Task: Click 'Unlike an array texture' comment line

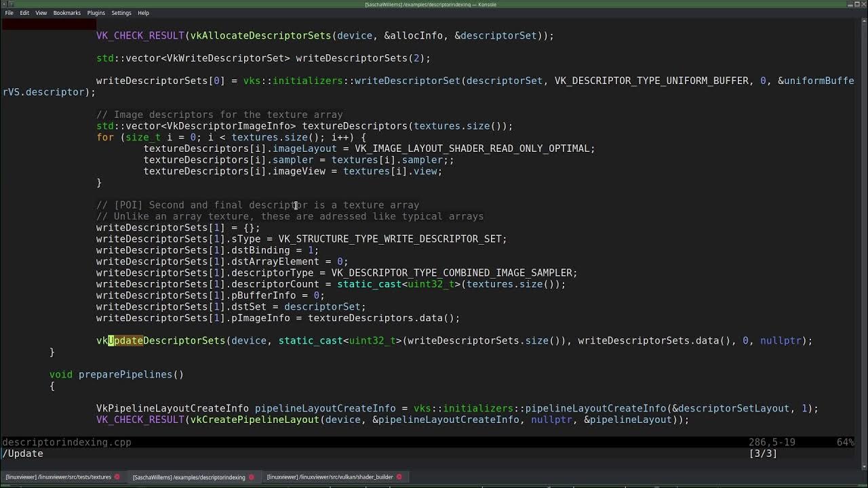Action: click(x=290, y=216)
